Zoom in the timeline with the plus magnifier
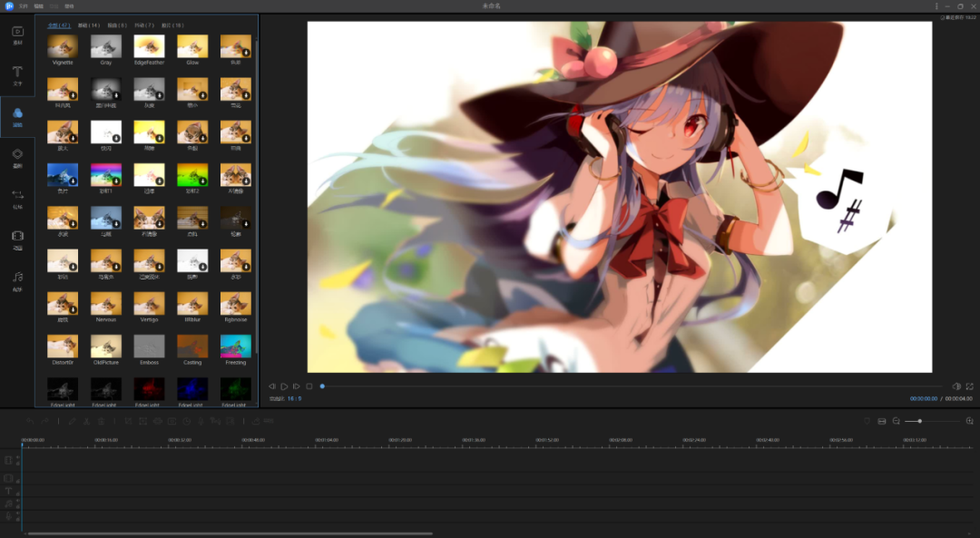This screenshot has width=980, height=538. 969,421
